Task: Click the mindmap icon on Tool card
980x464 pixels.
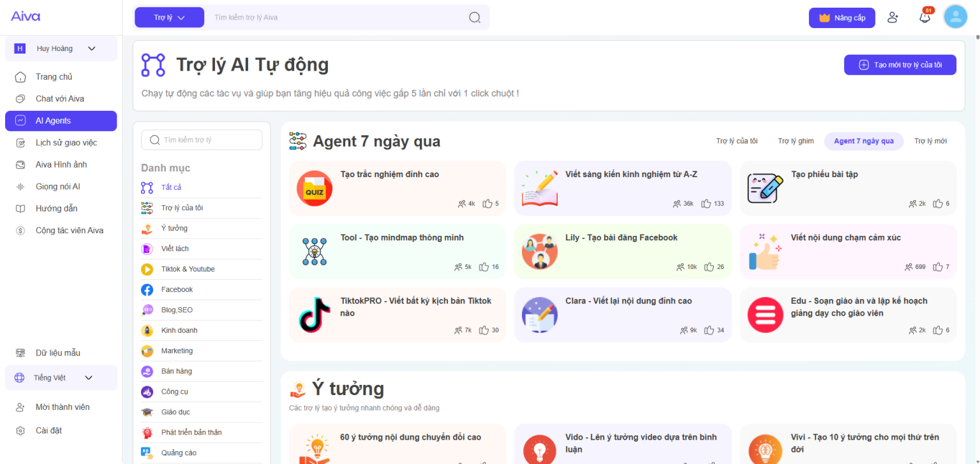Action: point(315,251)
